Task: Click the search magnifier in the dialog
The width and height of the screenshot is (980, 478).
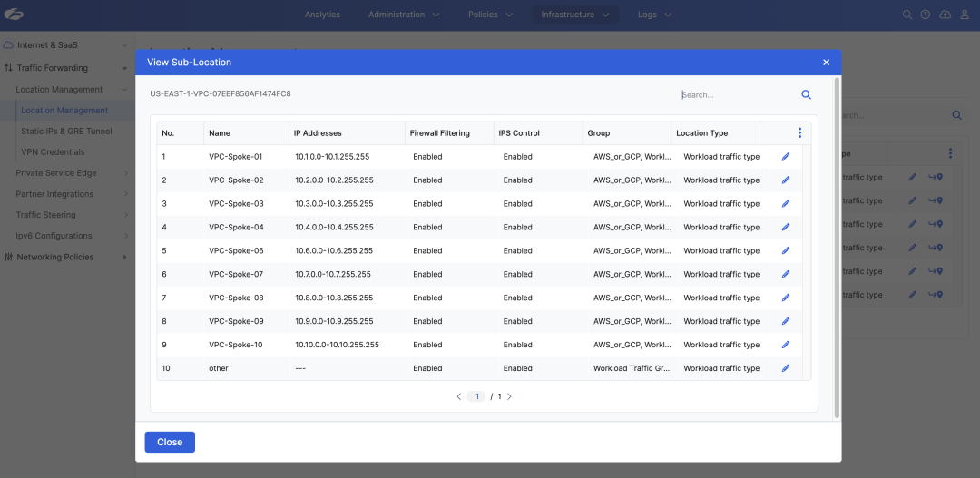Action: click(x=806, y=94)
